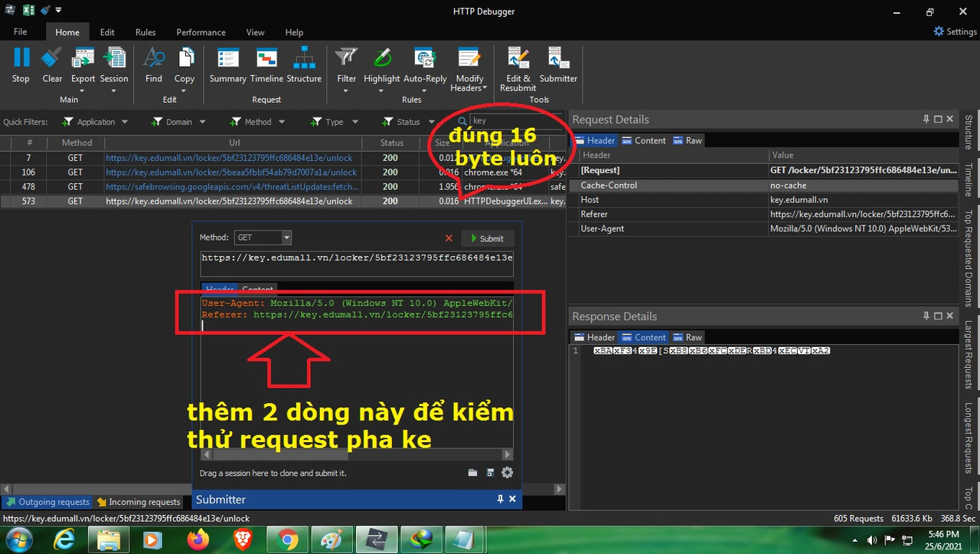Click the Copy ribbon icon

point(185,57)
